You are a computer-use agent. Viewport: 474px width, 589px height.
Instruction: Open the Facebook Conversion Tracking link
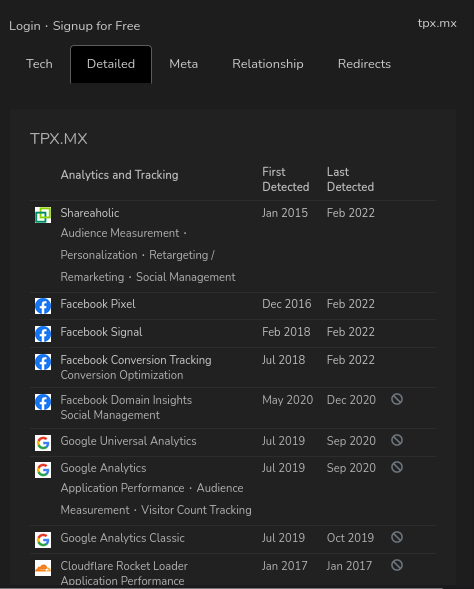[136, 360]
